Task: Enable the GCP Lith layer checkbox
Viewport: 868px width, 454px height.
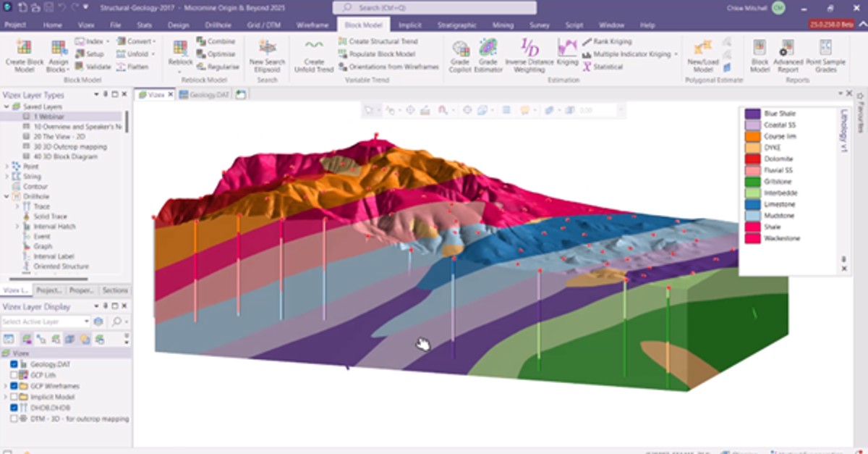Action: [x=14, y=375]
